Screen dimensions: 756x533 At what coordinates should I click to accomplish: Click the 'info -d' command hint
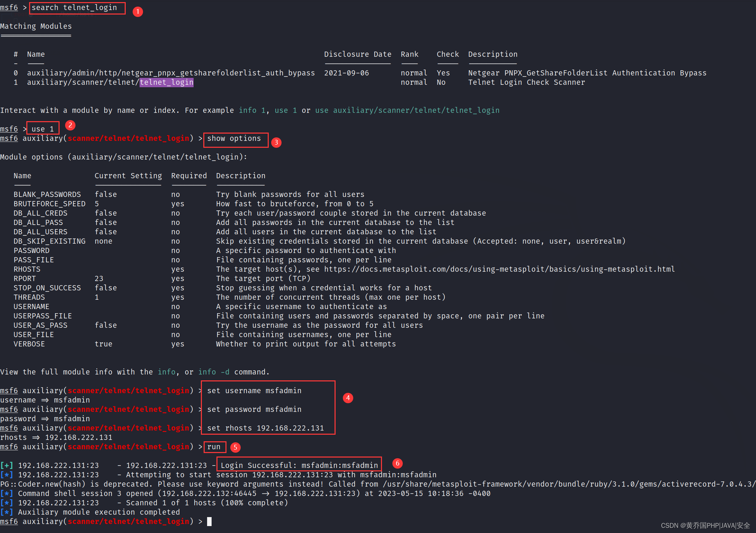(x=214, y=372)
